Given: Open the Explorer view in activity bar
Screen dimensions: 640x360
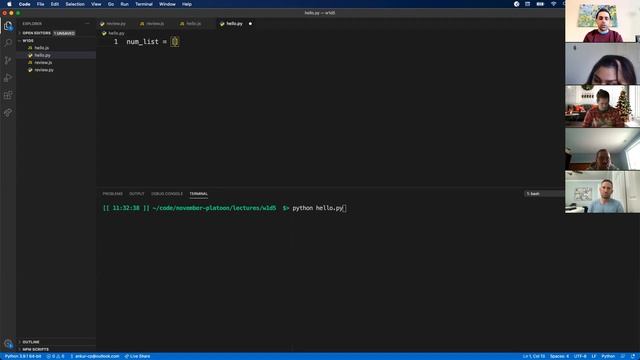Looking at the screenshot, I should point(8,26).
